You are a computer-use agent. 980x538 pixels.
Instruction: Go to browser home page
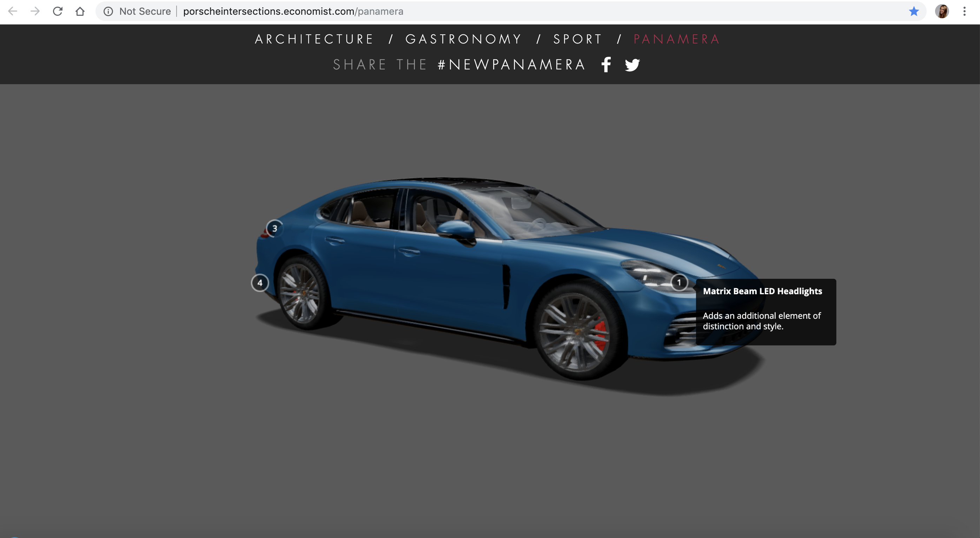click(80, 12)
